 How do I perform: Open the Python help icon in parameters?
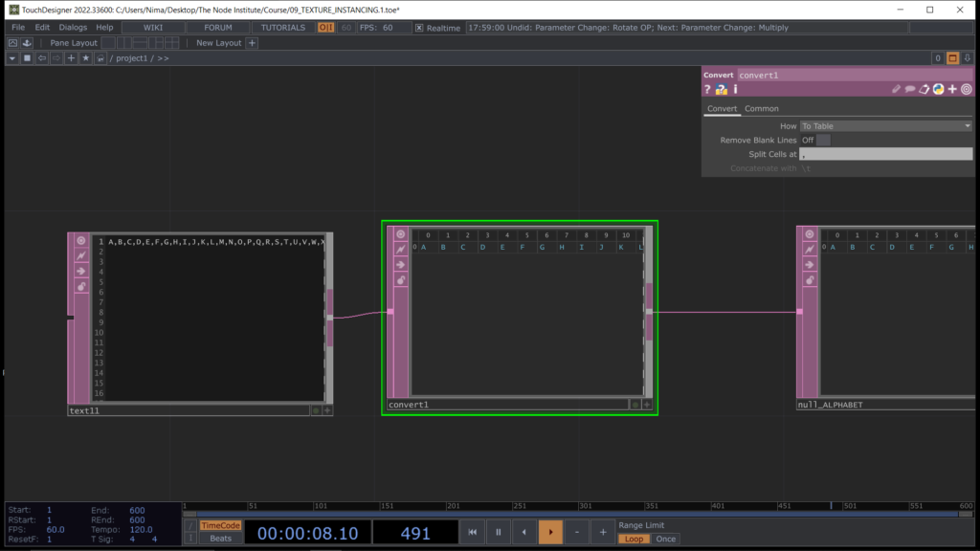(722, 89)
